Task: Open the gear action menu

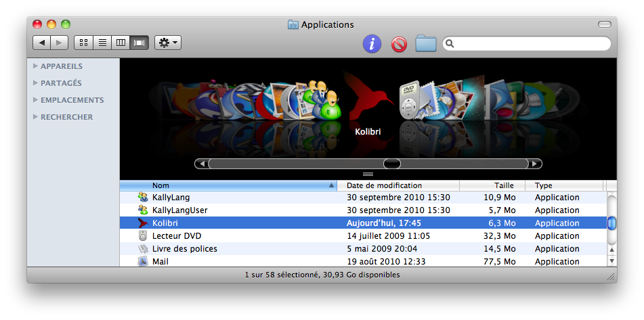Action: (x=168, y=43)
